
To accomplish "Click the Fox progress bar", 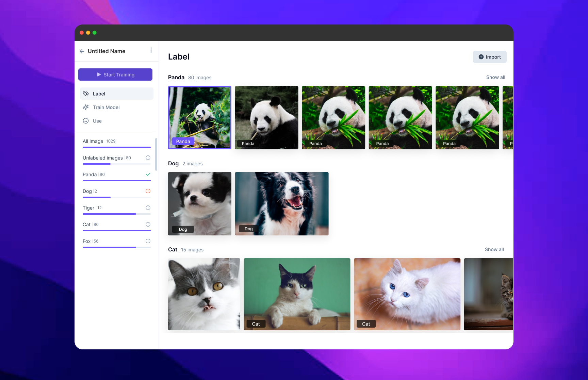I will coord(117,247).
